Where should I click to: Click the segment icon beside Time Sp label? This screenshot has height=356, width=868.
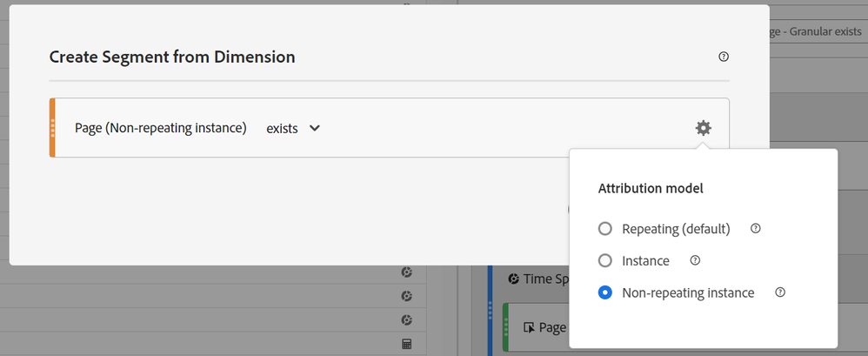click(514, 279)
